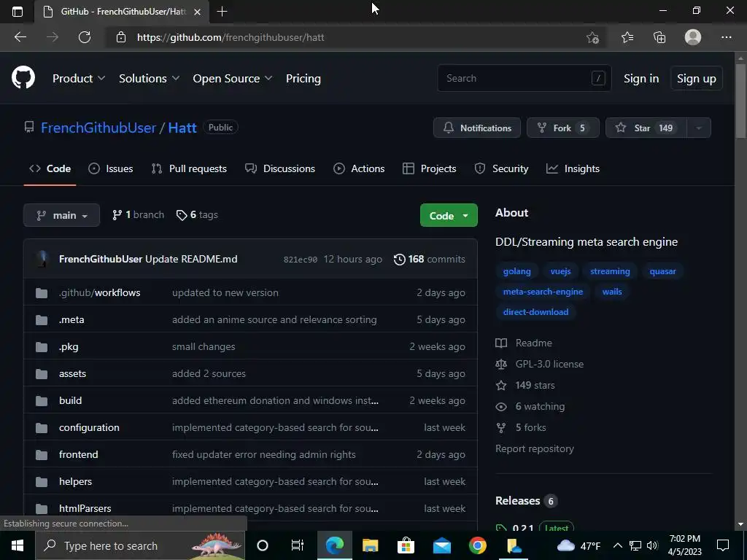
Task: Open the Security tab
Action: pos(501,168)
